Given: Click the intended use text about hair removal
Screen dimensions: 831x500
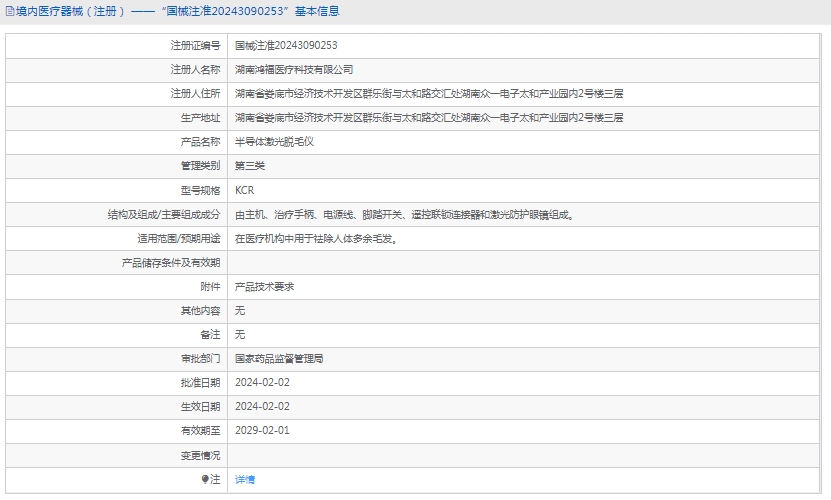Looking at the screenshot, I should pos(315,238).
